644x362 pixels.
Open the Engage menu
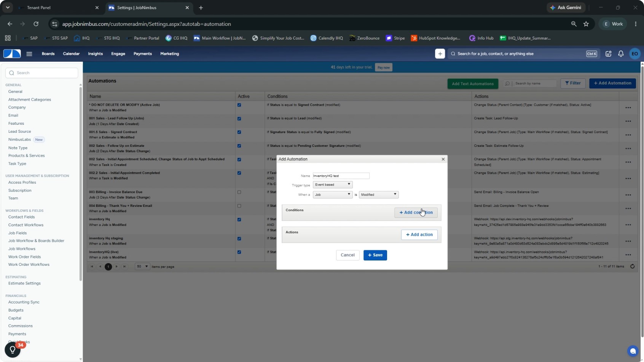coord(118,54)
